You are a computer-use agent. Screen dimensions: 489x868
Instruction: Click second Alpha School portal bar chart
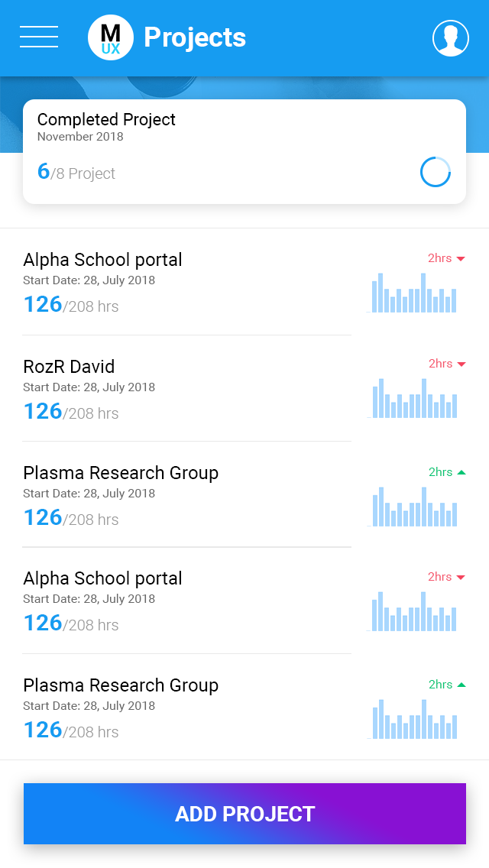coord(413,612)
